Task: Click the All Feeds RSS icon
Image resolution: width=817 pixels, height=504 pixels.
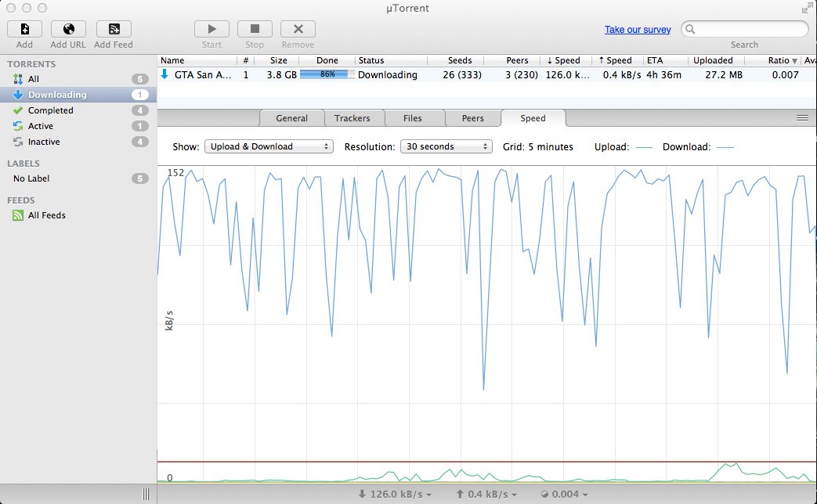Action: (x=18, y=215)
